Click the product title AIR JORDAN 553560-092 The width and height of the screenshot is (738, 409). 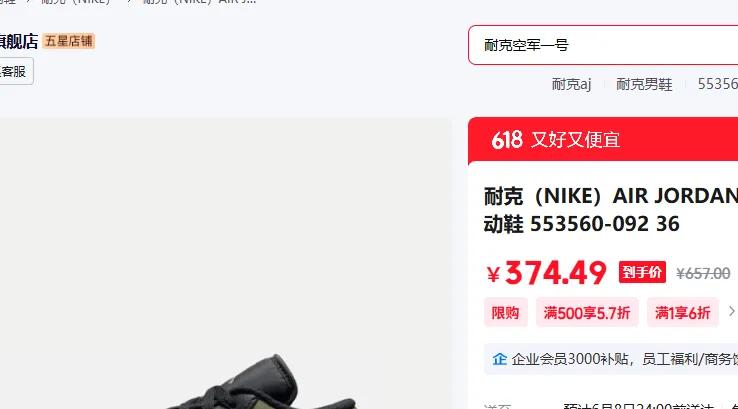point(610,209)
